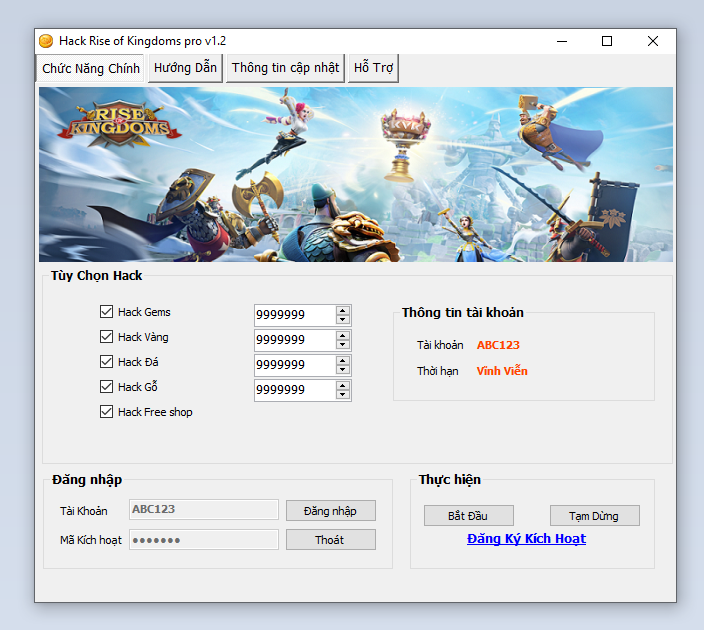705x632 pixels.
Task: Increase Hack Đá value with up arrow
Action: click(343, 360)
